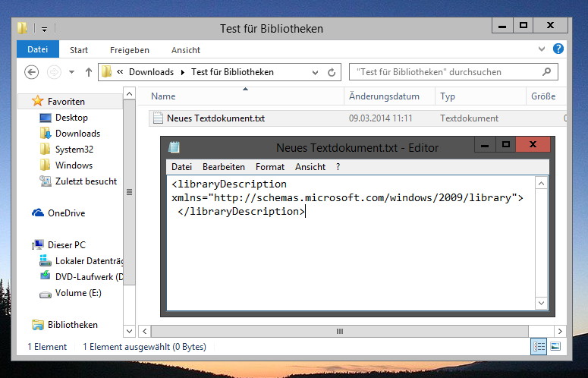Click the folder icon in address bar
Viewport: 588px width, 378px height.
(107, 71)
